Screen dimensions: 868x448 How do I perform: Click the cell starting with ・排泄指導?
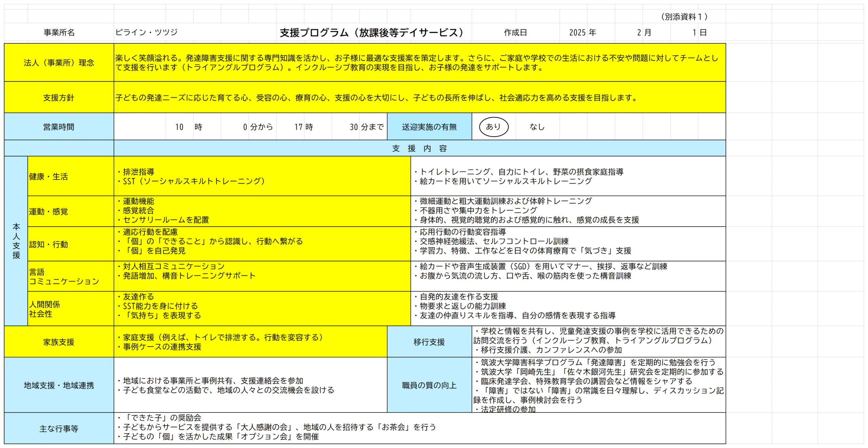[262, 176]
